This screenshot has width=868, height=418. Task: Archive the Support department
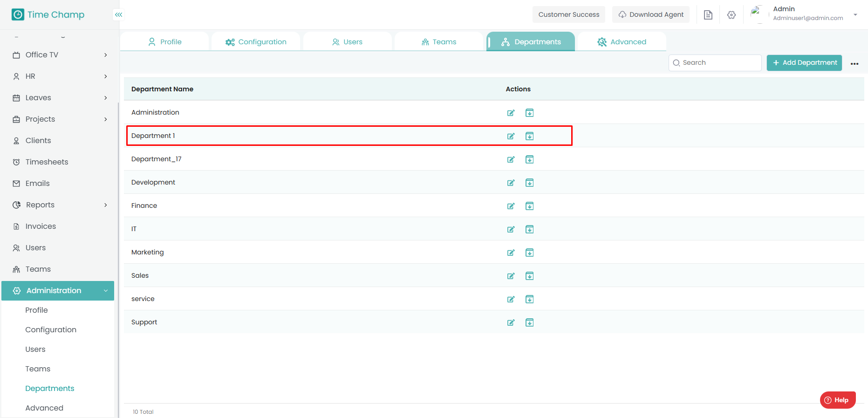coord(530,322)
